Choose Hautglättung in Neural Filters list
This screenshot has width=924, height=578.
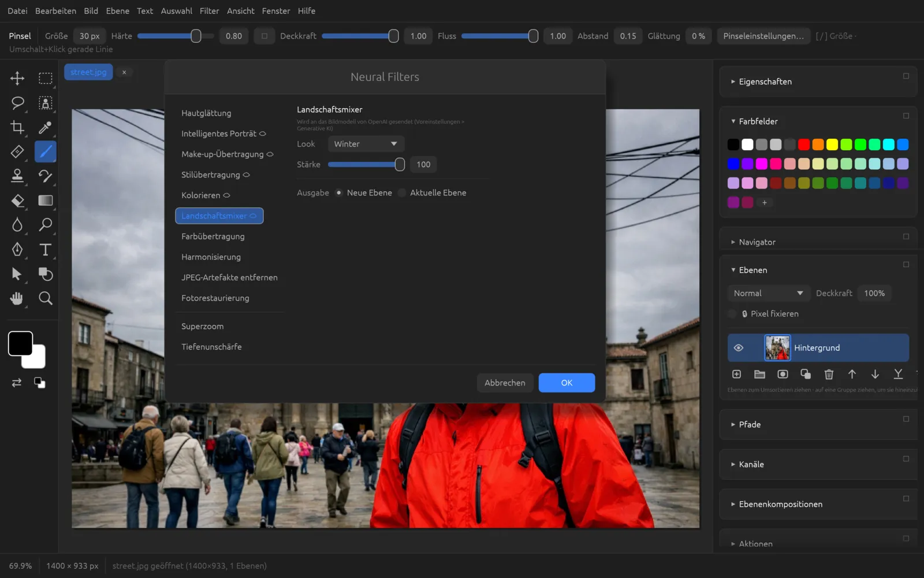tap(206, 113)
